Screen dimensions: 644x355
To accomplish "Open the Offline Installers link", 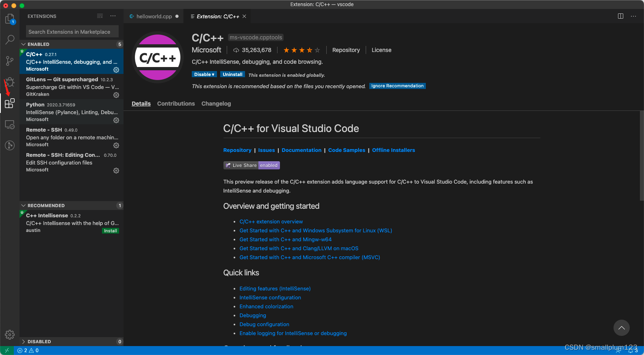I will pyautogui.click(x=394, y=150).
